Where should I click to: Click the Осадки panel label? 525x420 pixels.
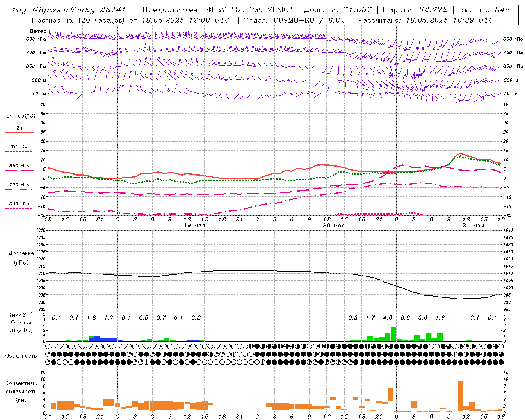pyautogui.click(x=21, y=322)
